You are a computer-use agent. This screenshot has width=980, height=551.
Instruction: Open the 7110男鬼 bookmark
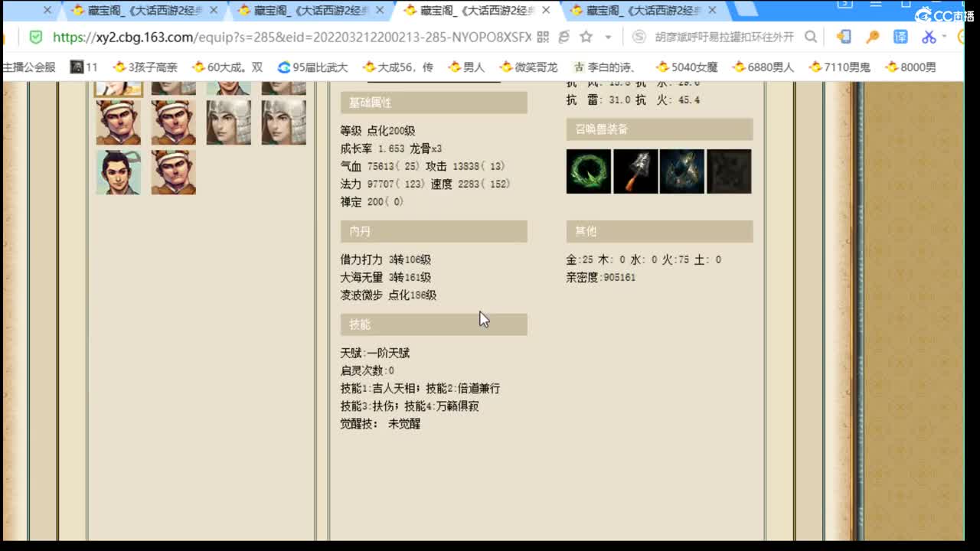tap(840, 67)
